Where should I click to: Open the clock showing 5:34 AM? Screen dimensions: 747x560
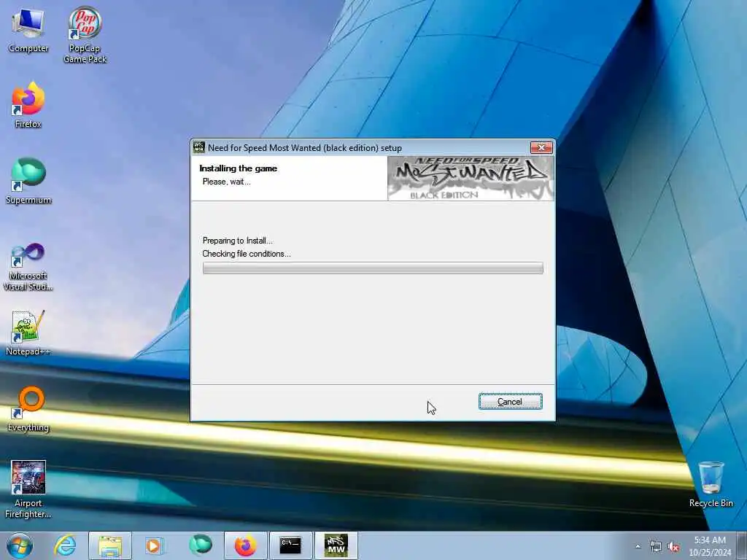(x=710, y=545)
